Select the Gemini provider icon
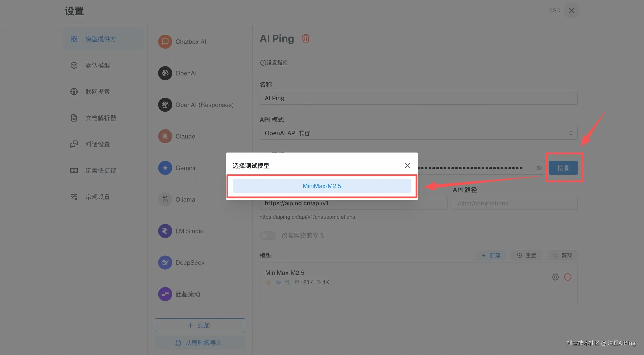Image resolution: width=644 pixels, height=355 pixels. 165,168
